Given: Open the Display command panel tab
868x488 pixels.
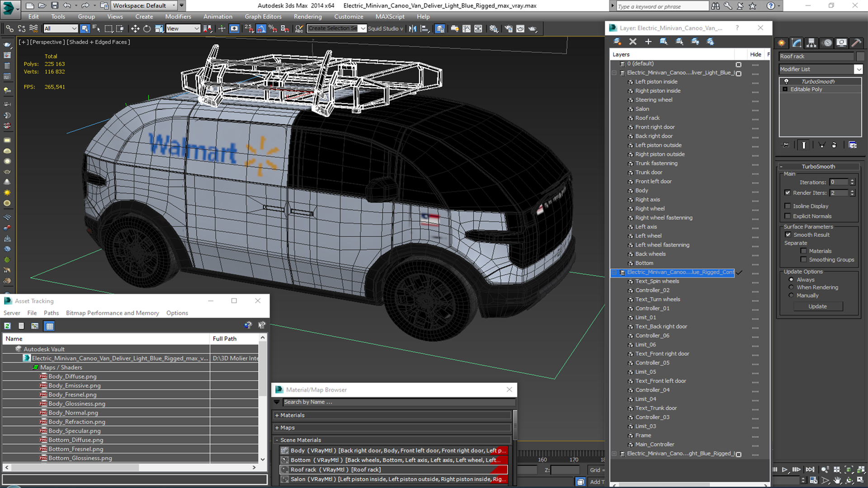Looking at the screenshot, I should pos(841,43).
